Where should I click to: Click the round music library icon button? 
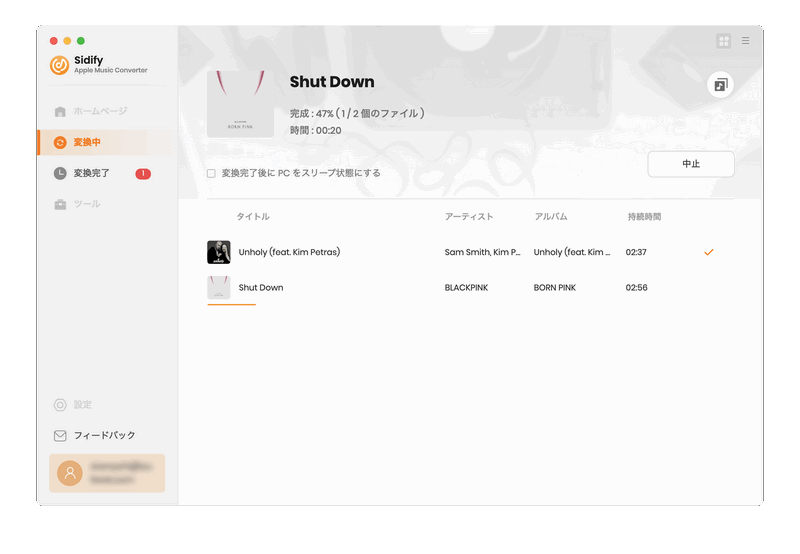tap(720, 85)
